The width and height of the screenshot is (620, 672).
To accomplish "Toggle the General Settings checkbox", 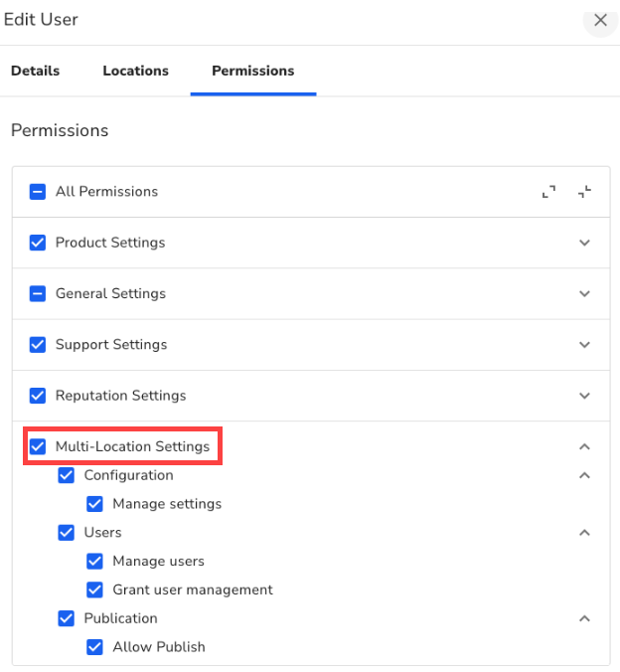I will (x=38, y=293).
